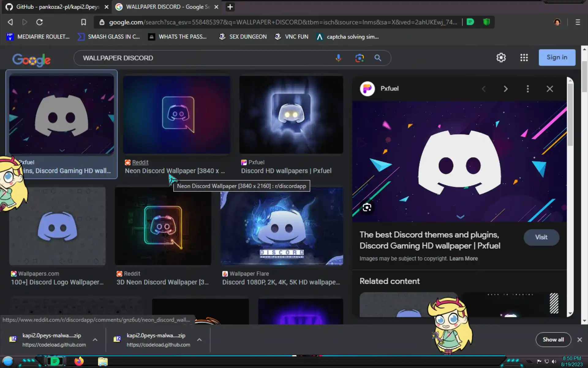
Task: Open the Google apps grid
Action: tap(524, 58)
